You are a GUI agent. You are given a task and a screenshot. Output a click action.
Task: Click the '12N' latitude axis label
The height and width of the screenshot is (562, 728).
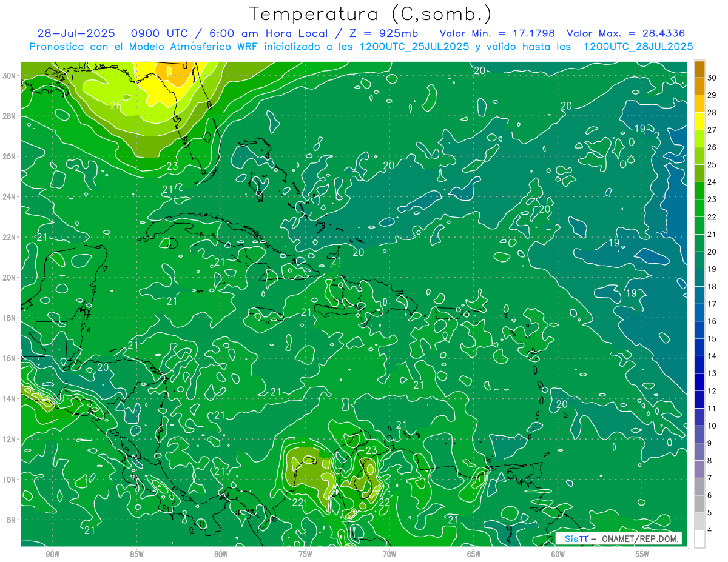(8, 439)
